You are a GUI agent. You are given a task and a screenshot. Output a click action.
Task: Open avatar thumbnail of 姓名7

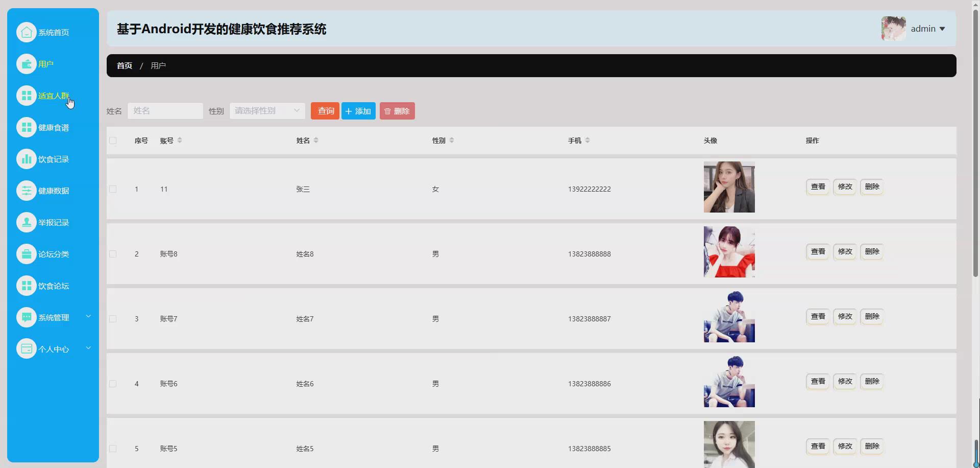(x=729, y=317)
